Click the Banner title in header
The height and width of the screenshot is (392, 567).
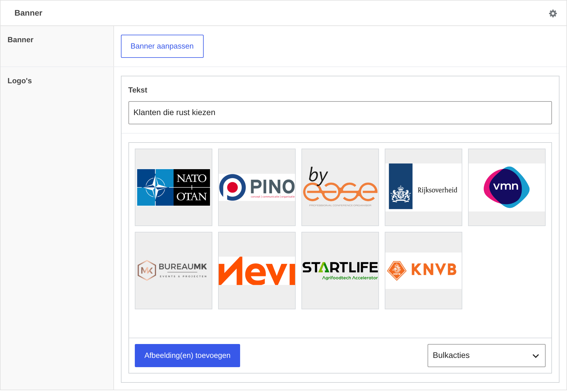(28, 13)
